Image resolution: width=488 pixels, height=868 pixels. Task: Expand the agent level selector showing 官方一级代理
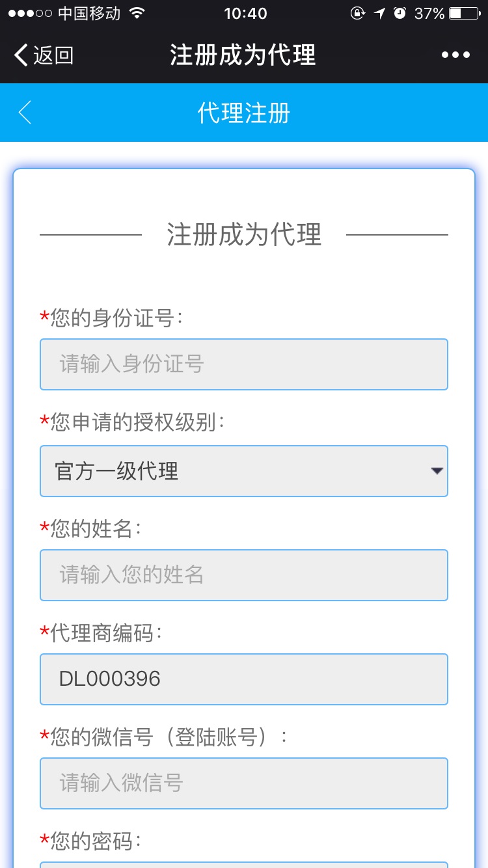point(244,471)
